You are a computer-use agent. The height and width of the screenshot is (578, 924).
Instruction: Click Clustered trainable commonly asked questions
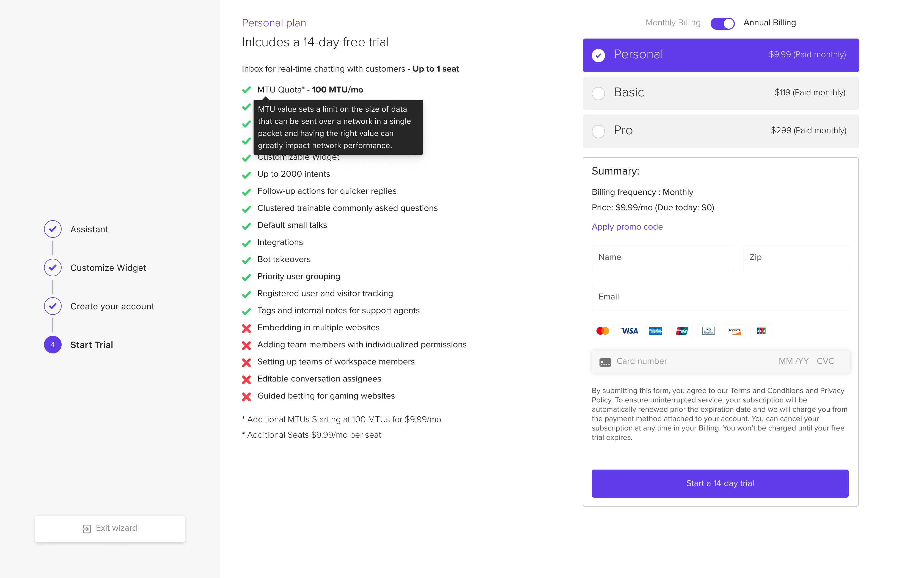347,208
